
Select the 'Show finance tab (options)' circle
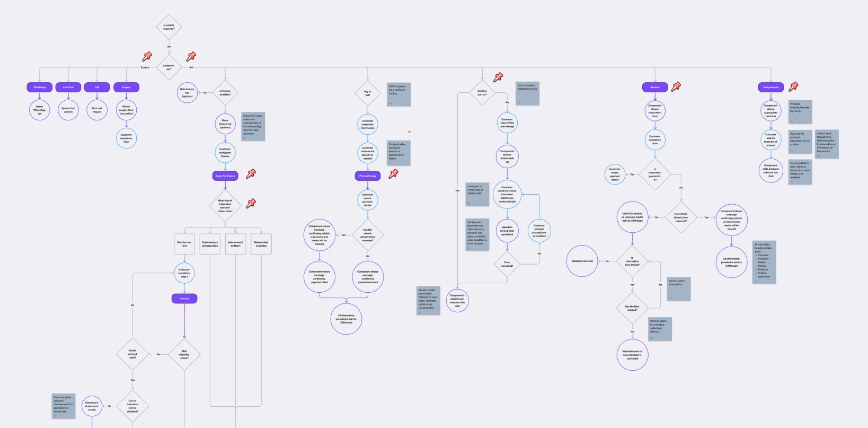225,124
